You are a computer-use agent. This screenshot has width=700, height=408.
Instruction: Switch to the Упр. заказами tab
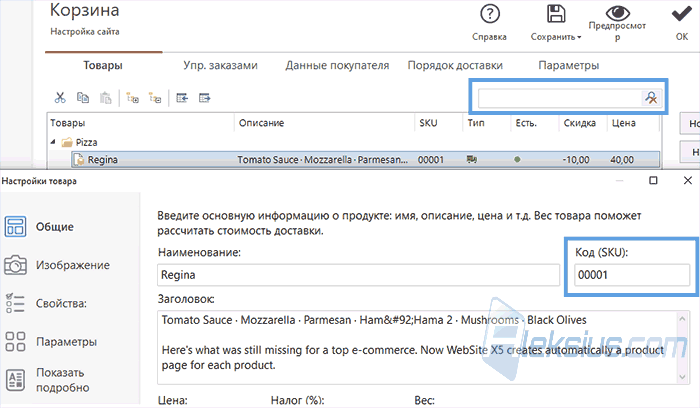pos(220,65)
